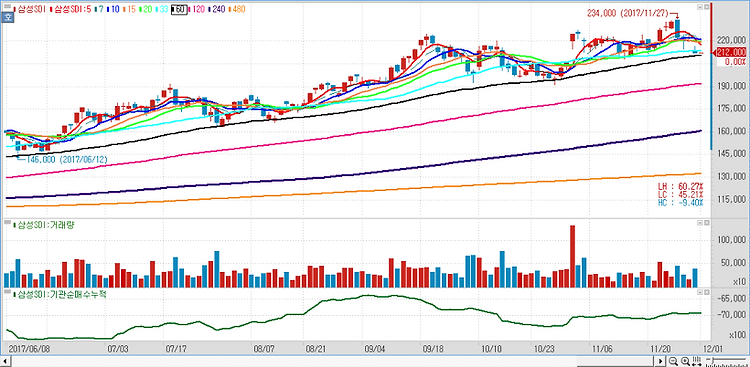Click the blue 호 button
The image size is (750, 367).
pos(8,18)
